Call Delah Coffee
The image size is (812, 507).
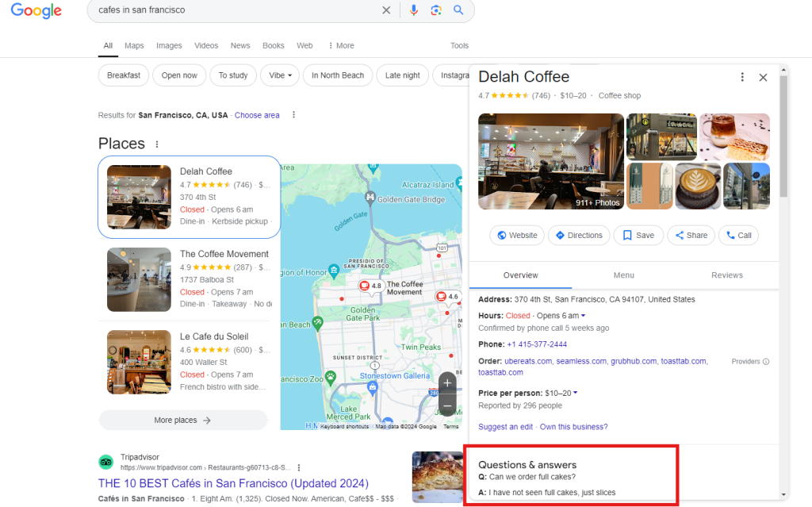pos(738,235)
